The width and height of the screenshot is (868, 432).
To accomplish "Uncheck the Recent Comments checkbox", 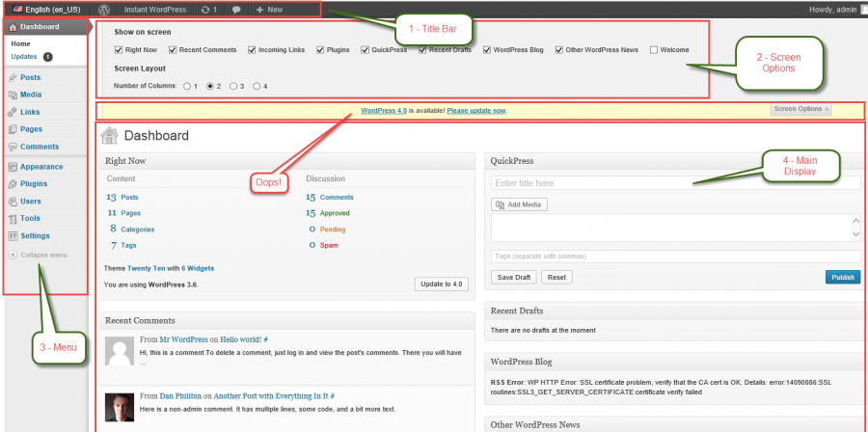I will pos(173,50).
